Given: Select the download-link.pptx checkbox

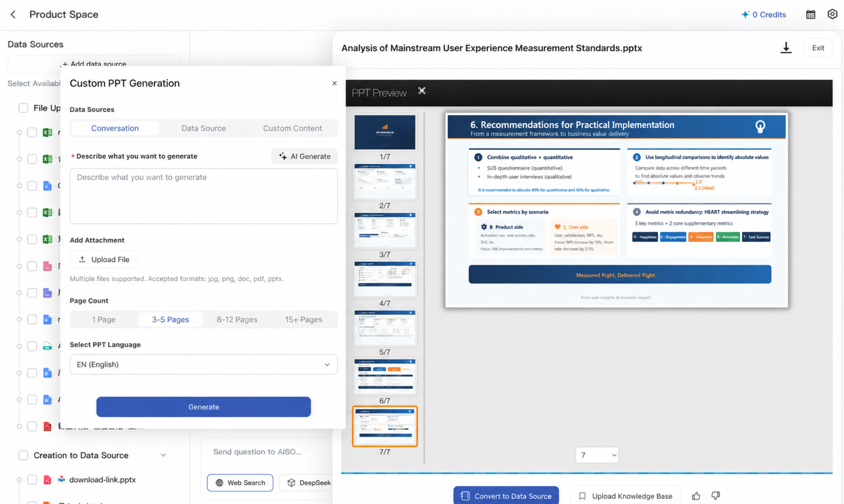Looking at the screenshot, I should (x=32, y=479).
